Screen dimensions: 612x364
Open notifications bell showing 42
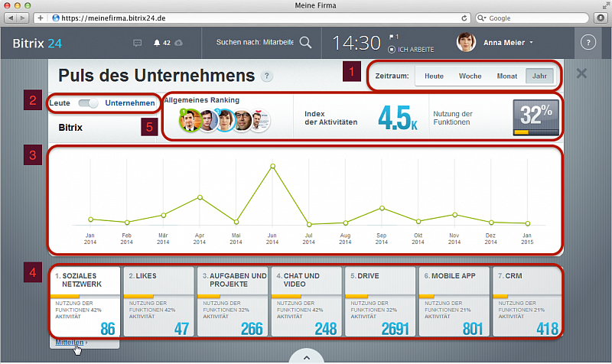161,43
